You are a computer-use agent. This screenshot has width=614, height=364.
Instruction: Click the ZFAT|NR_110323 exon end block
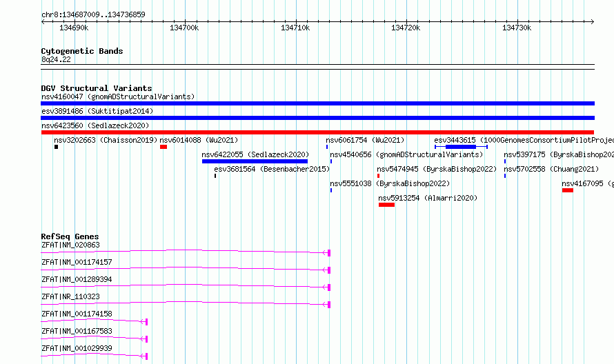[329, 305]
